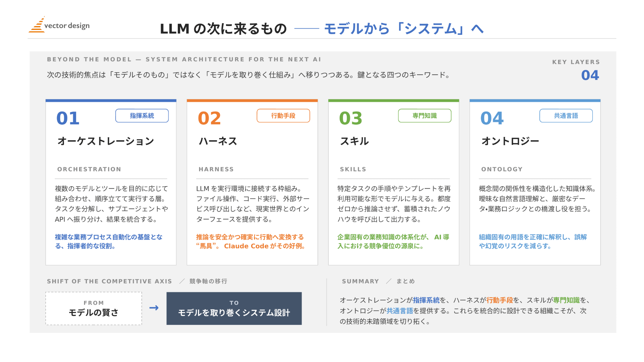Click the blue text 複雑な業務プロセス自動化の基盤
644x362 pixels.
click(109, 242)
